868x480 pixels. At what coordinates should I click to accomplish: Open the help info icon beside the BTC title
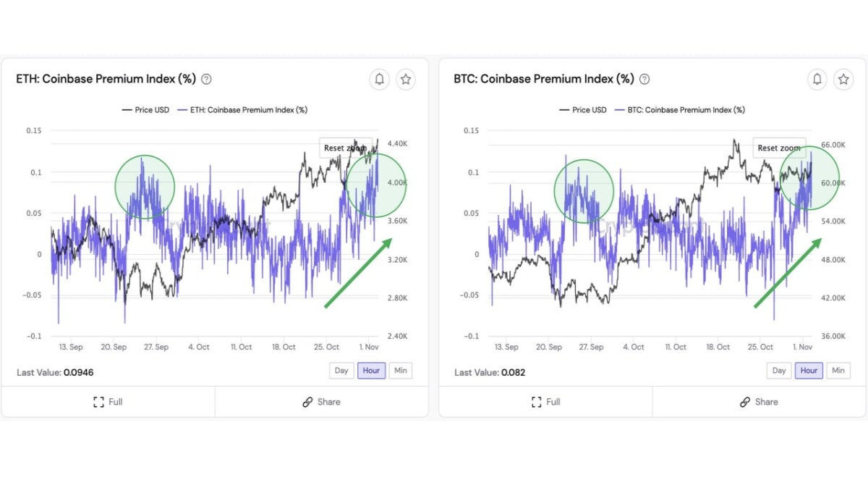(x=644, y=79)
